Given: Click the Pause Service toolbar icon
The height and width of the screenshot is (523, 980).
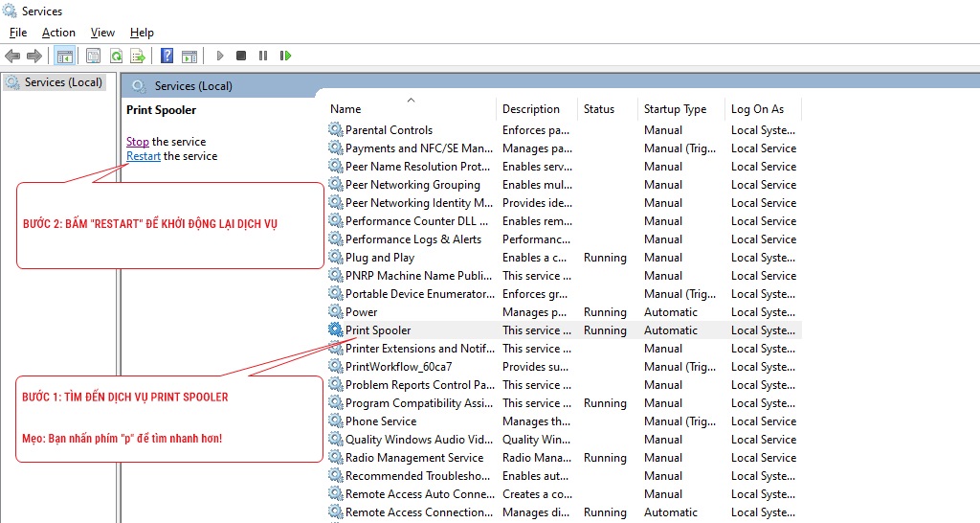Looking at the screenshot, I should click(263, 56).
